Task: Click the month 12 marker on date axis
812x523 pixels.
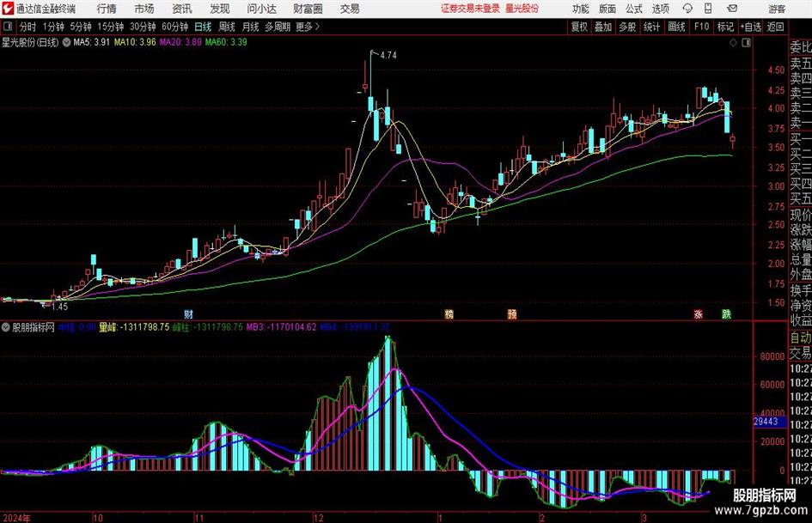Action: point(318,518)
